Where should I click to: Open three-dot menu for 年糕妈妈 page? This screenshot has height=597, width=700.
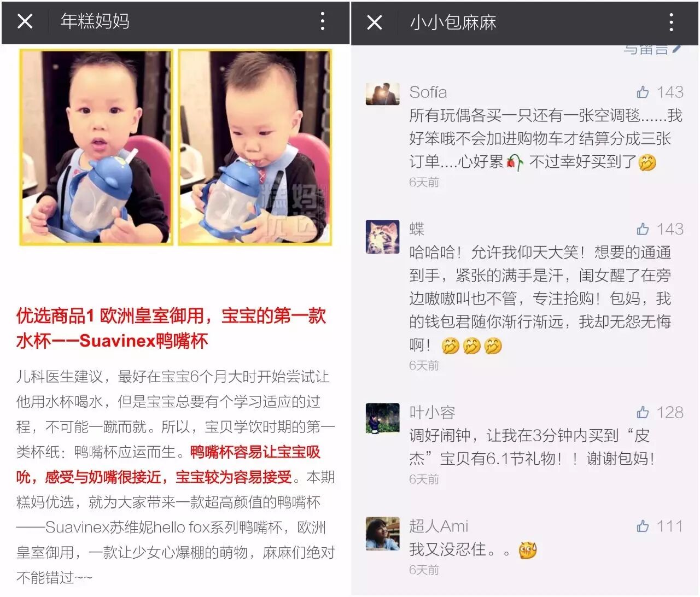323,21
